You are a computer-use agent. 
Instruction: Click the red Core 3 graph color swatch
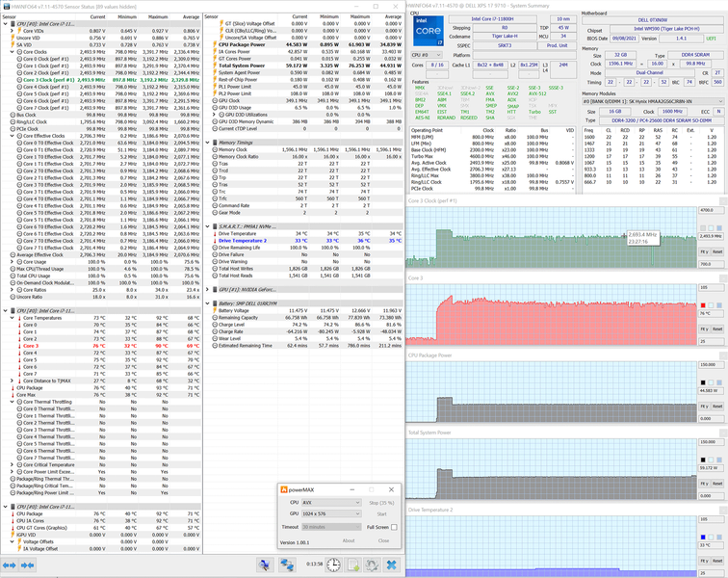703,305
